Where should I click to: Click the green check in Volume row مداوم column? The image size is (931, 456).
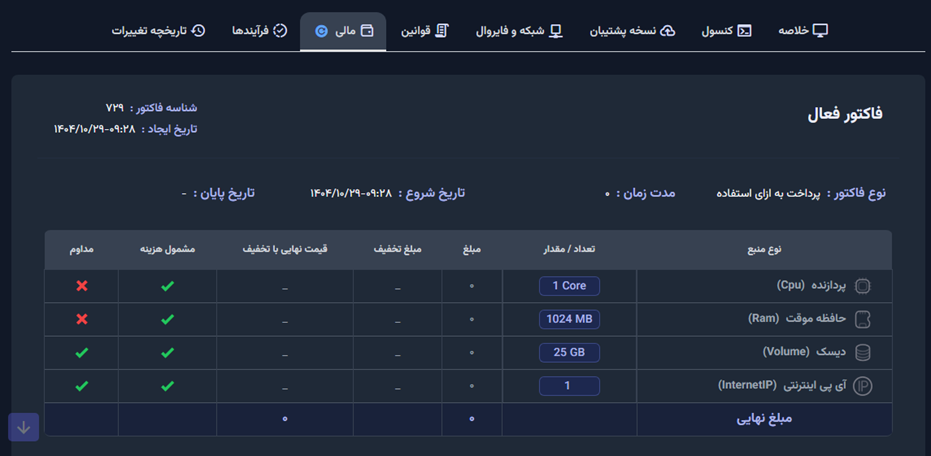tap(82, 353)
